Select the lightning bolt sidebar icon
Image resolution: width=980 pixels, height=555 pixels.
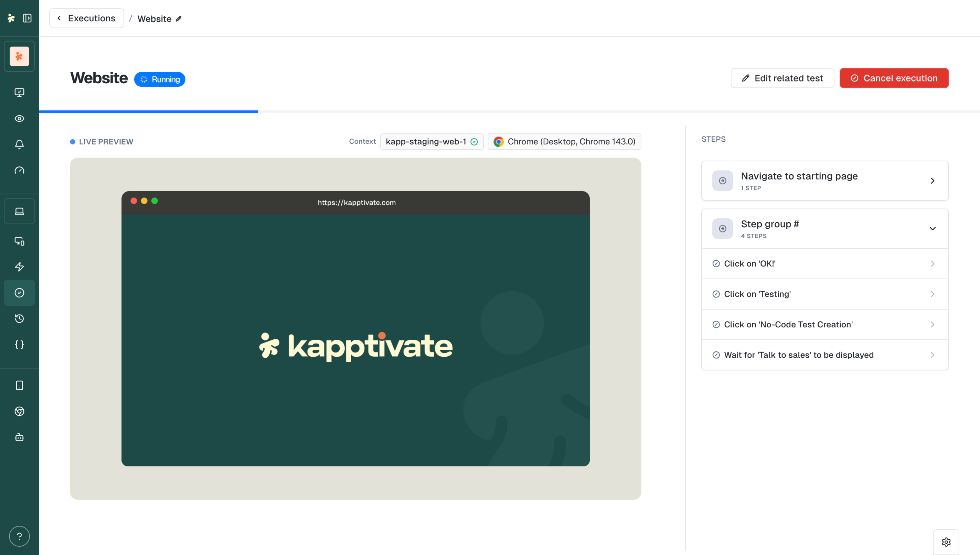20,267
